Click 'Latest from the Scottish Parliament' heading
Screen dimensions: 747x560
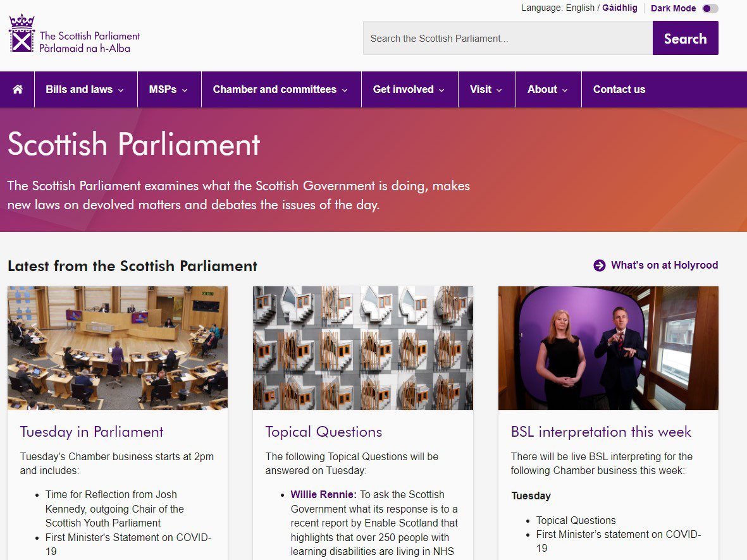tap(132, 265)
